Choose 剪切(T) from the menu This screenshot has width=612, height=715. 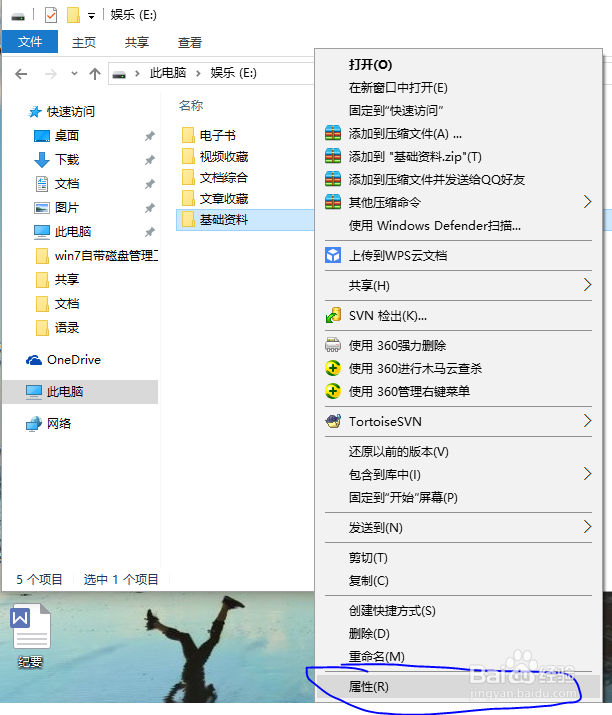tap(458, 558)
